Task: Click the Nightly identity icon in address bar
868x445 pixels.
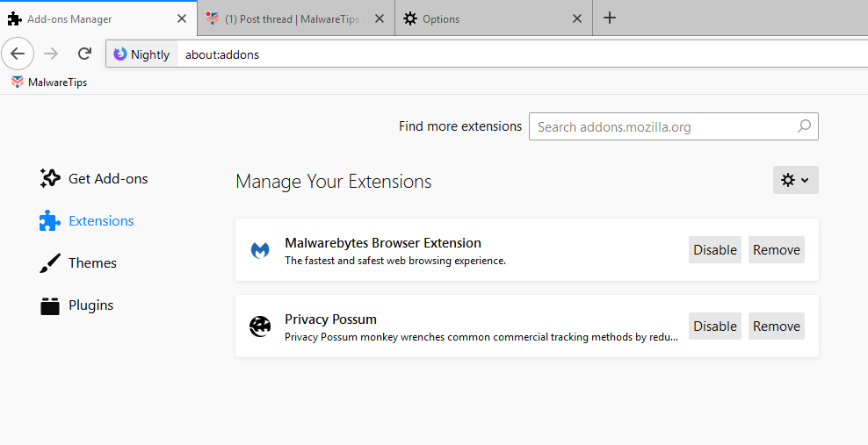Action: [120, 54]
